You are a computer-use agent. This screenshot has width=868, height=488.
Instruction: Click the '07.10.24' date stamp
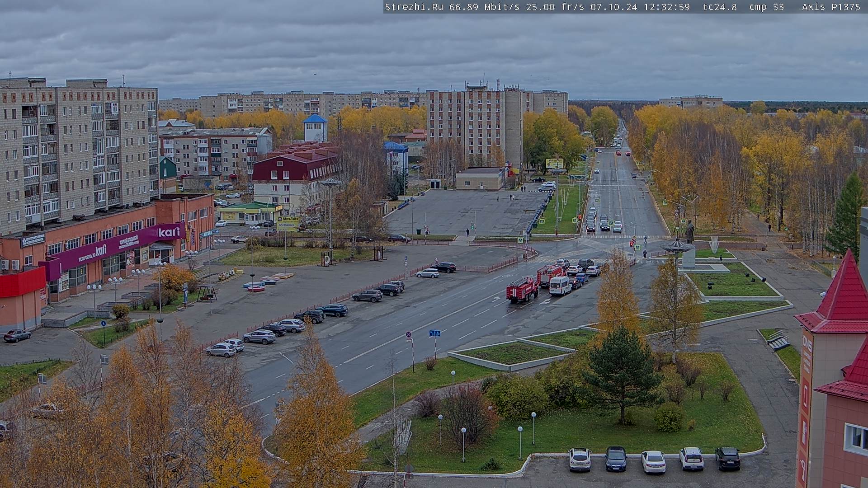pos(613,7)
